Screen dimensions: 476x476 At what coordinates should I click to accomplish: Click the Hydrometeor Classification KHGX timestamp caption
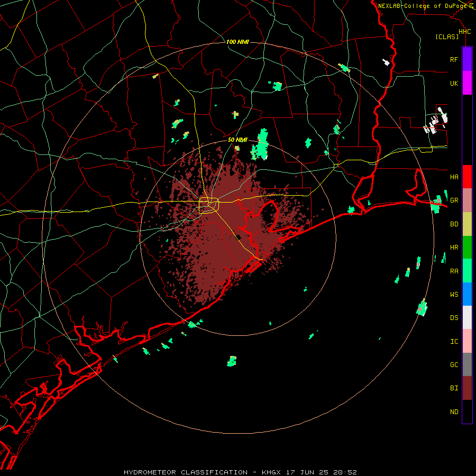[240, 472]
